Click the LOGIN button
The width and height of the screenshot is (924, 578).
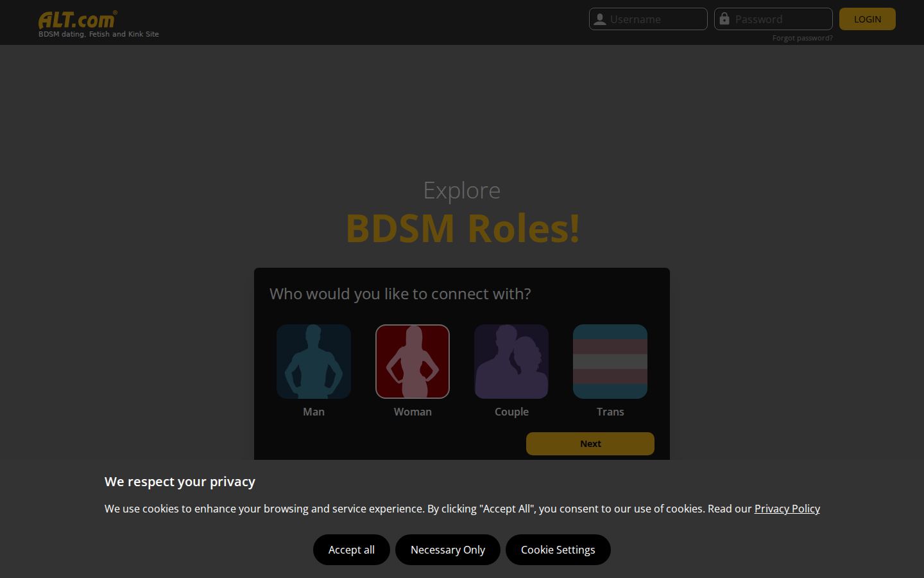point(868,19)
